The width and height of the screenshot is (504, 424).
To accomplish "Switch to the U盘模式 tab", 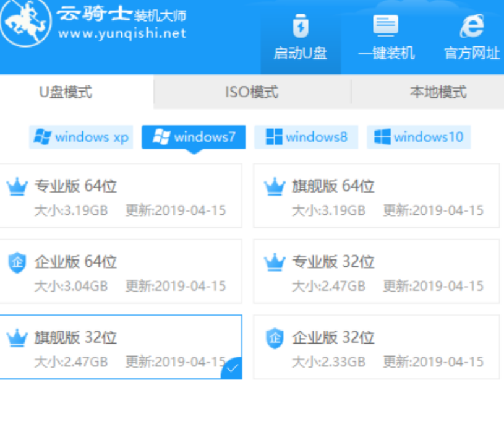I will [x=66, y=93].
